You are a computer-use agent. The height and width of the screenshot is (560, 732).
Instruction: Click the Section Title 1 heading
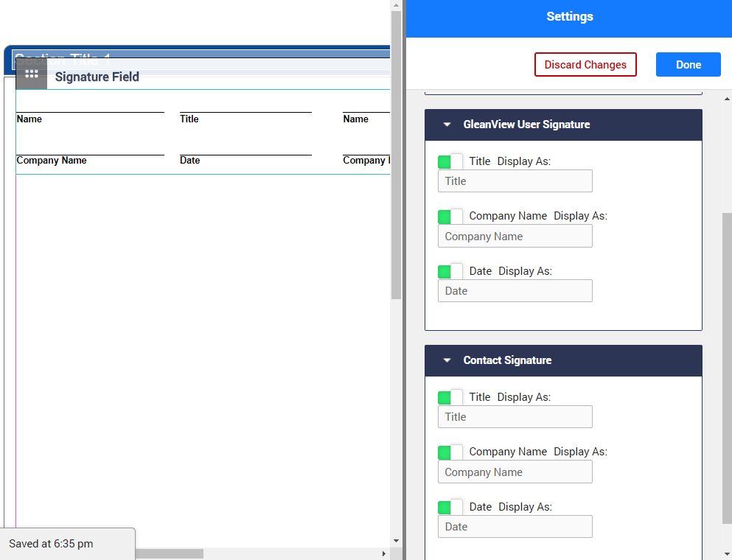click(x=63, y=59)
